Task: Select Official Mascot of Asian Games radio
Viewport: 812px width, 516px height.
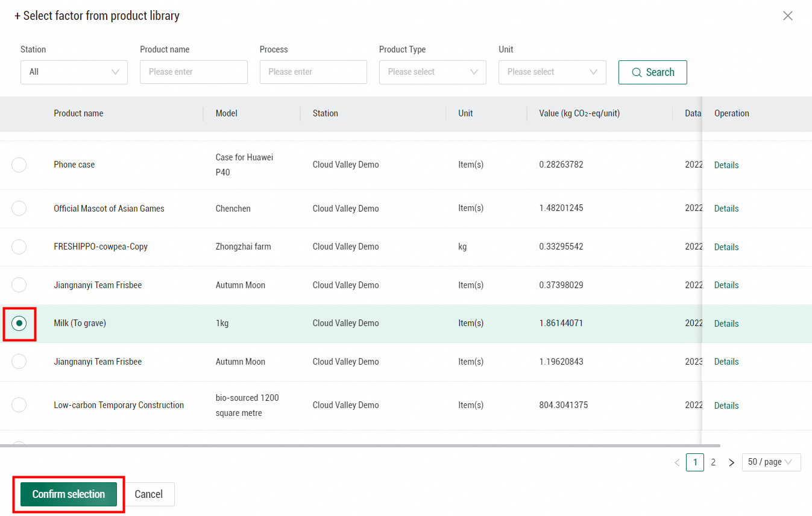Action: pyautogui.click(x=19, y=209)
